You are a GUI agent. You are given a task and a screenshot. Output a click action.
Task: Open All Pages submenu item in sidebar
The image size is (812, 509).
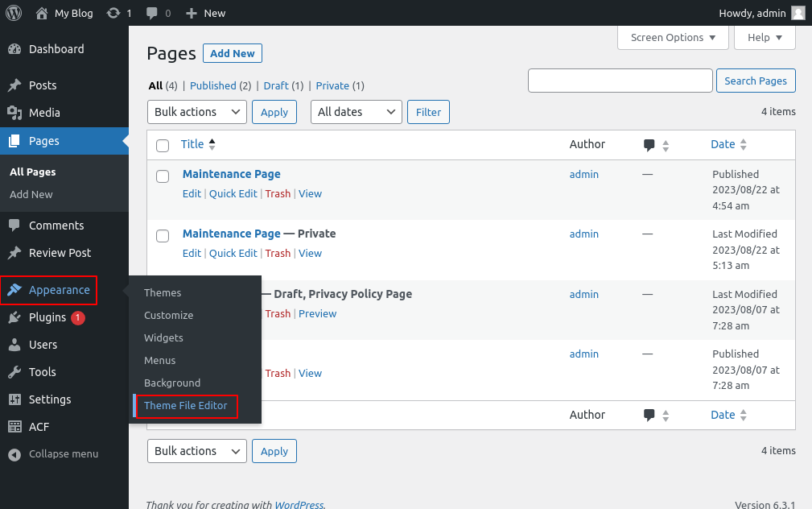click(33, 172)
